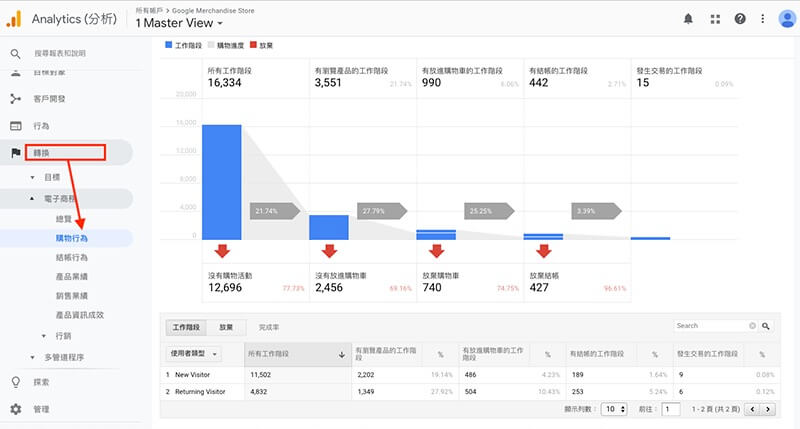Viewport: 800px width, 429px height.
Task: Click the 轉換 conversions flag icon
Action: pos(16,153)
